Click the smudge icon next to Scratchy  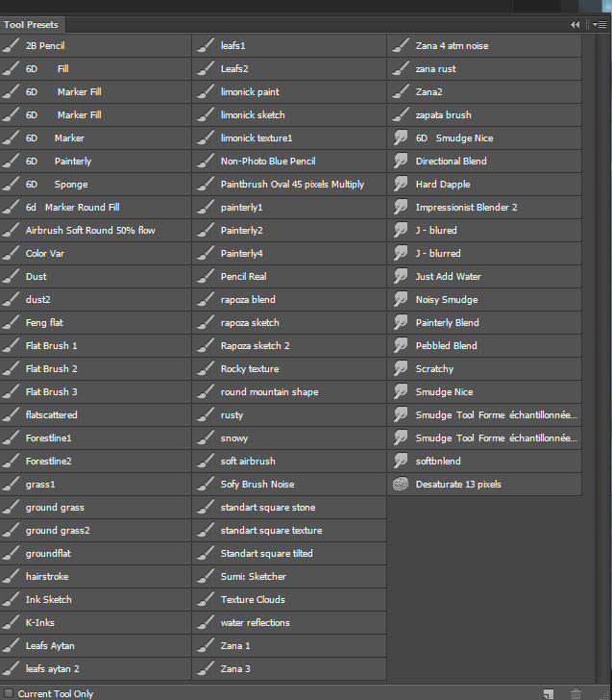[x=401, y=368]
